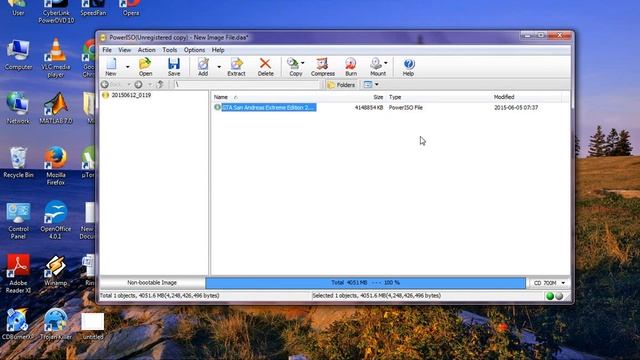Sort by the Type column header
The height and width of the screenshot is (360, 640).
click(395, 97)
